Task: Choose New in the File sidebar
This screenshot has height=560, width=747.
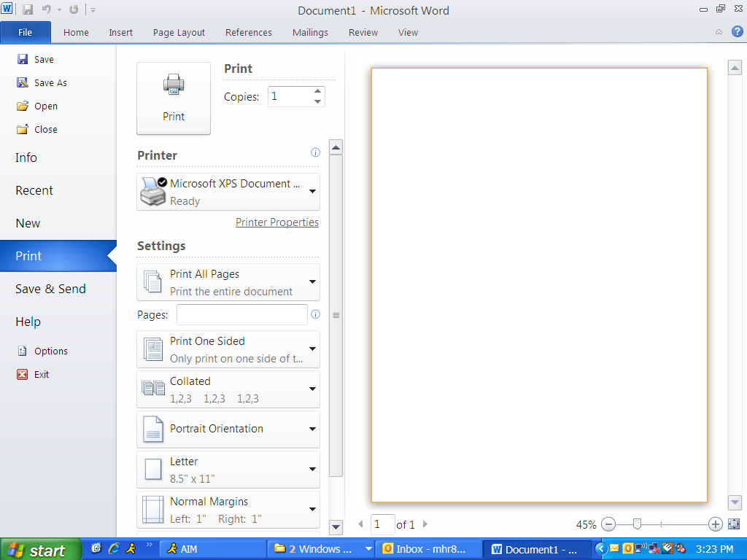Action: click(x=28, y=223)
